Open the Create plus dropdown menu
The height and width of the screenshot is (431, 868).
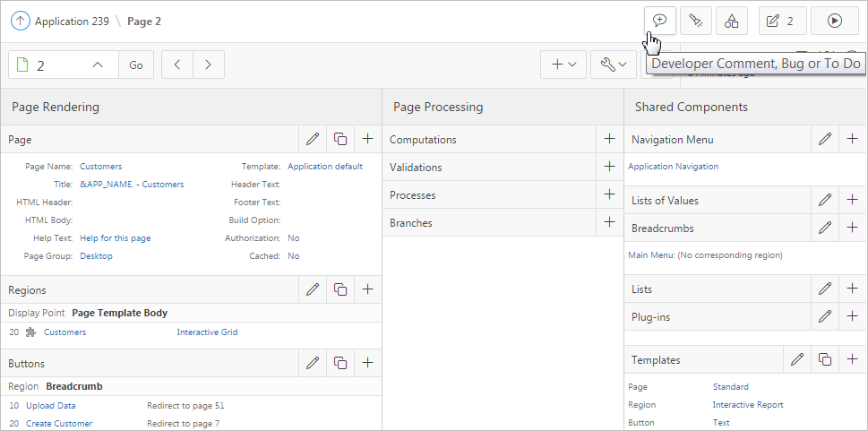click(563, 65)
